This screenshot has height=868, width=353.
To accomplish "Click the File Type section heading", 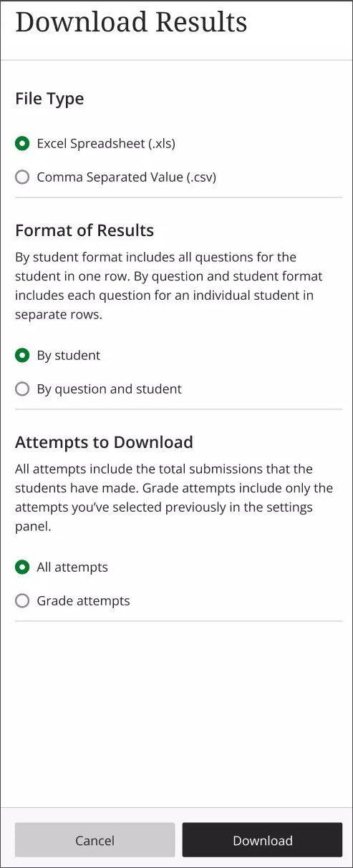I will [49, 99].
